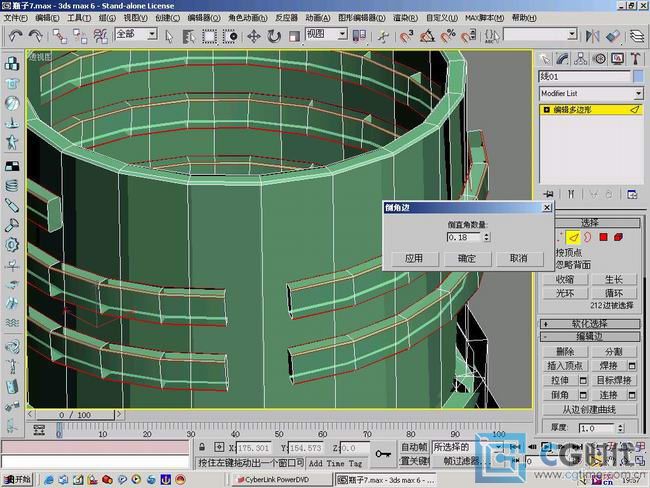
Task: Open settings box next to 焊接
Action: tap(632, 366)
